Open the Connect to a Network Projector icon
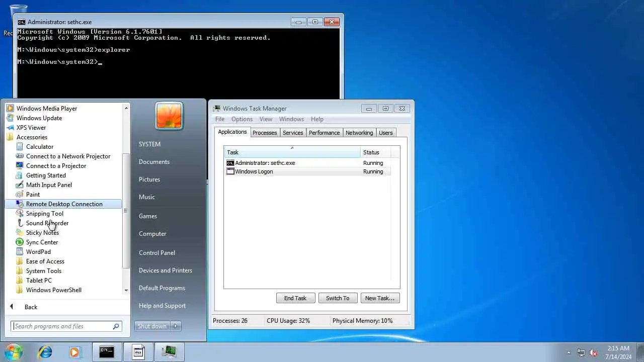The width and height of the screenshot is (644, 362). pyautogui.click(x=20, y=156)
